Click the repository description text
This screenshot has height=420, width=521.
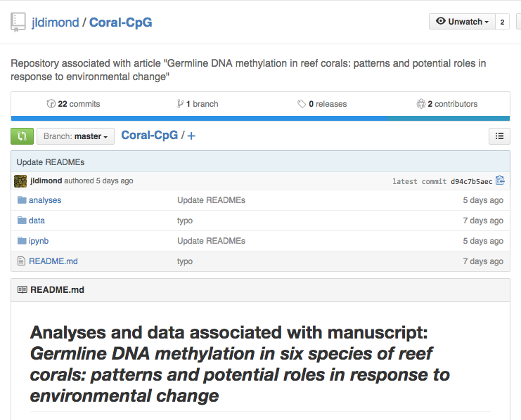248,70
